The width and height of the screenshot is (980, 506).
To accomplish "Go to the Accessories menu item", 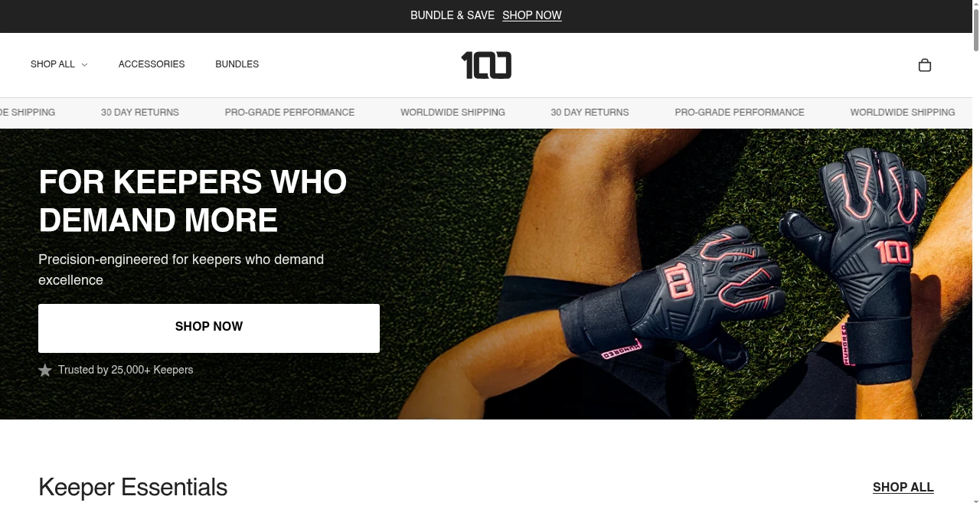I will point(152,64).
